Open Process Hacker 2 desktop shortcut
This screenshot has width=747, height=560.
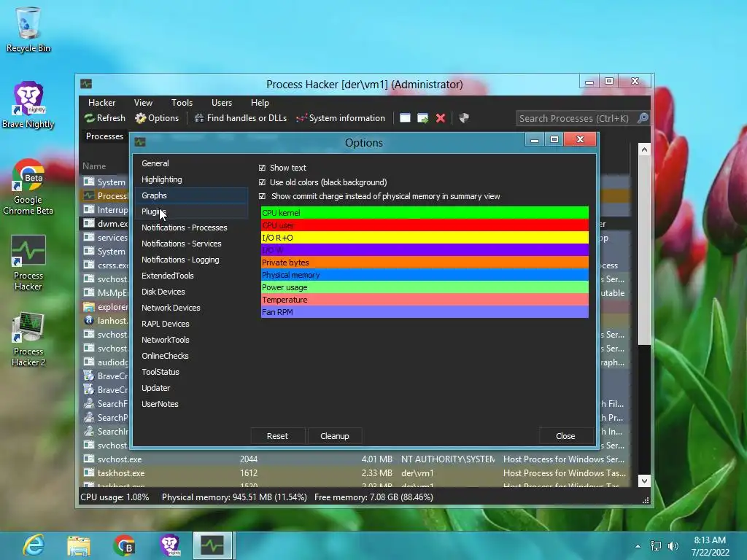coord(28,339)
